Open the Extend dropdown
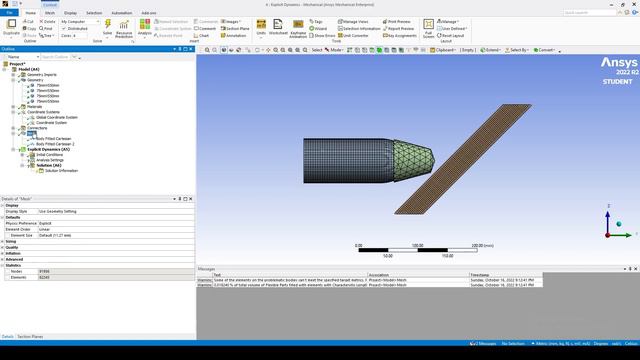 [x=491, y=50]
